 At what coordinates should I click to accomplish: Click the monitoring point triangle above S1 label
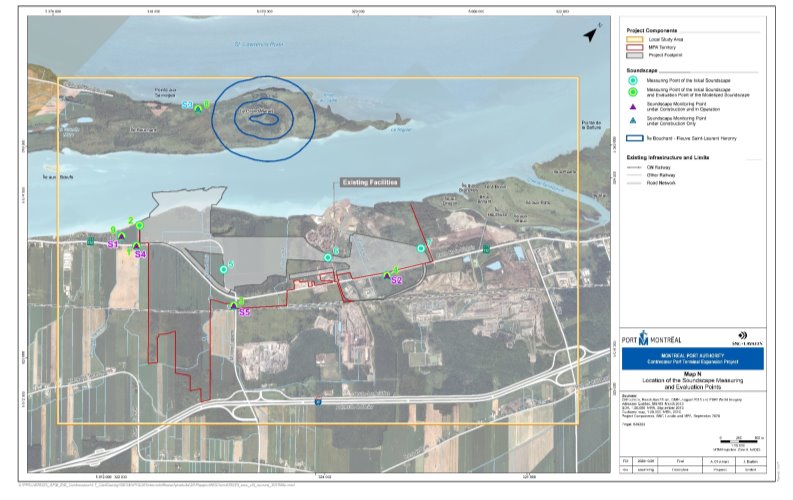point(121,236)
